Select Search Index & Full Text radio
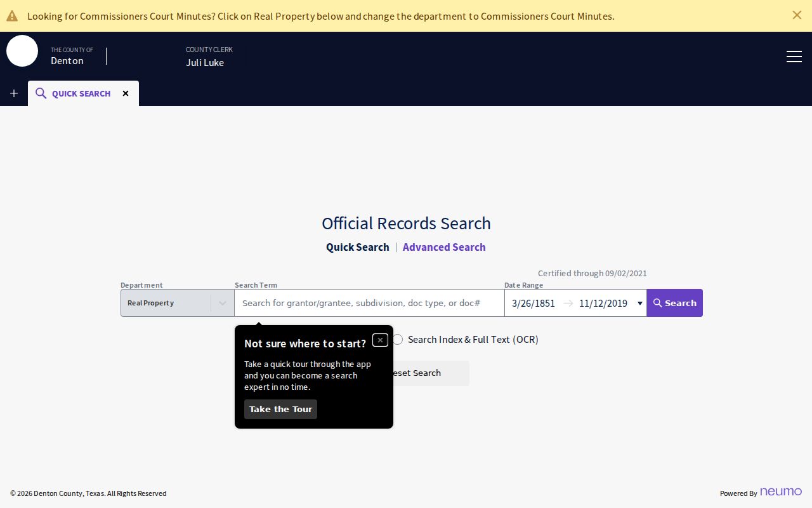 coord(398,339)
